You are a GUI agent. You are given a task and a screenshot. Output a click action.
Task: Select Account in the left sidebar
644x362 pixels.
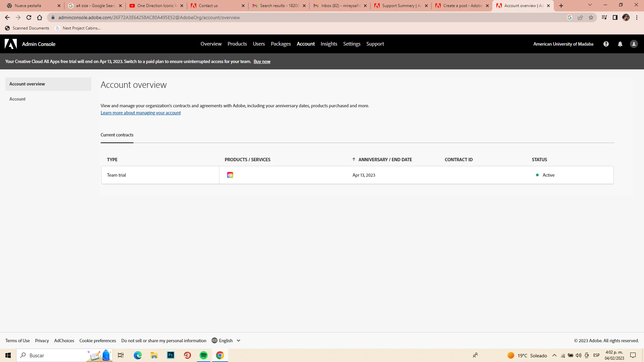[x=17, y=99]
